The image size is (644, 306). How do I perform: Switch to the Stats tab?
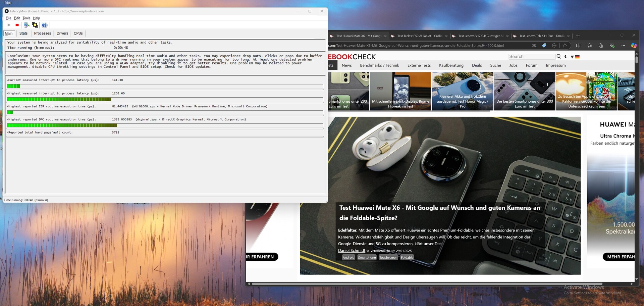point(23,34)
